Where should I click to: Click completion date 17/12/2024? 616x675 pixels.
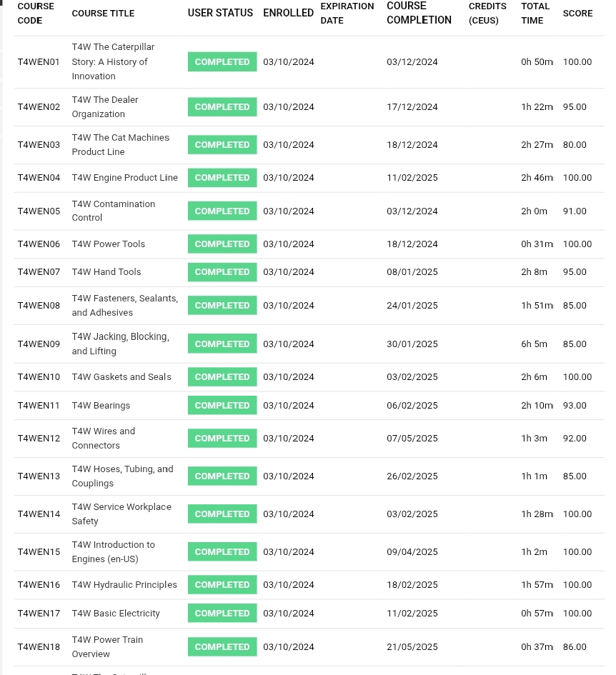coord(412,106)
